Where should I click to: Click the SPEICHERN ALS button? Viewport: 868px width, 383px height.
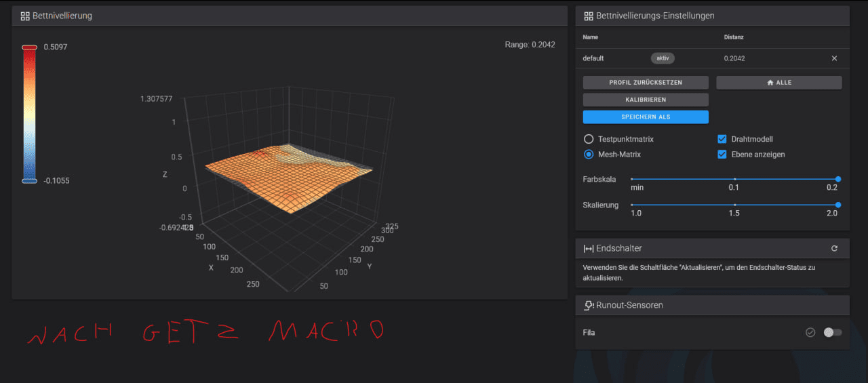click(646, 117)
